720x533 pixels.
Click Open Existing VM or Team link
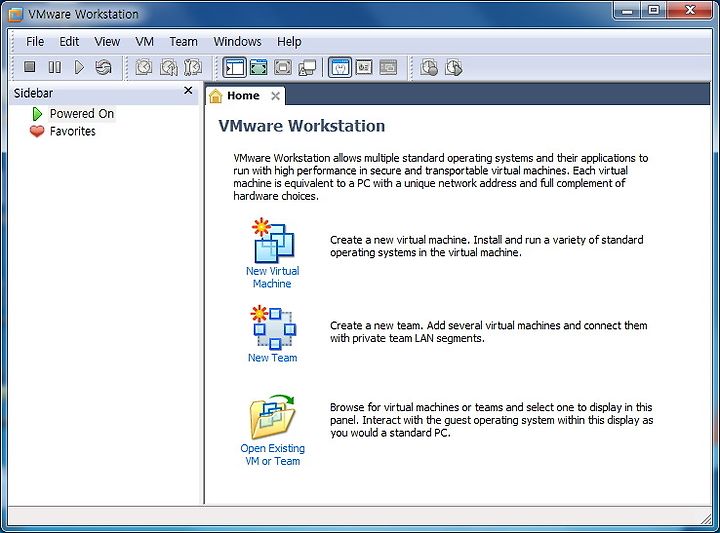(272, 454)
